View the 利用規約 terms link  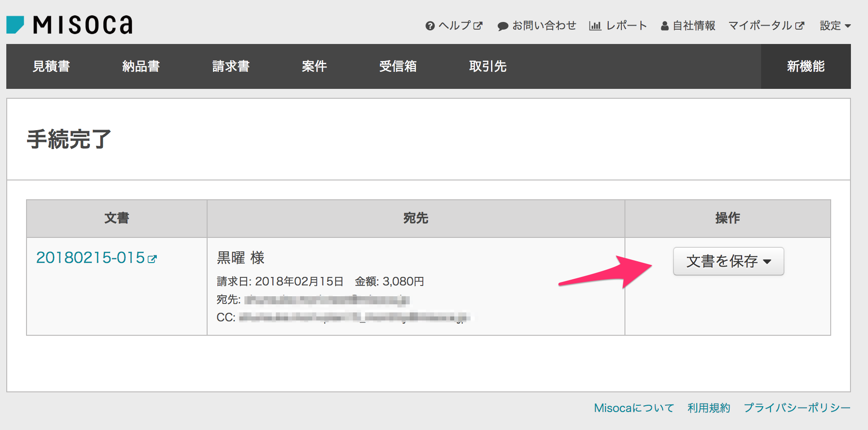tap(709, 408)
